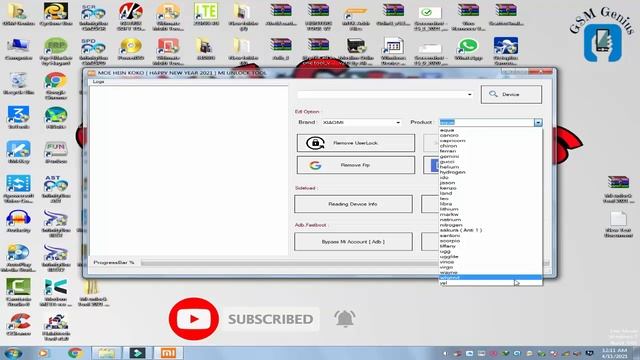Open the InfinityBox SPD desktop shortcut
Image resolution: width=640 pixels, height=360 pixels.
pyautogui.click(x=93, y=51)
